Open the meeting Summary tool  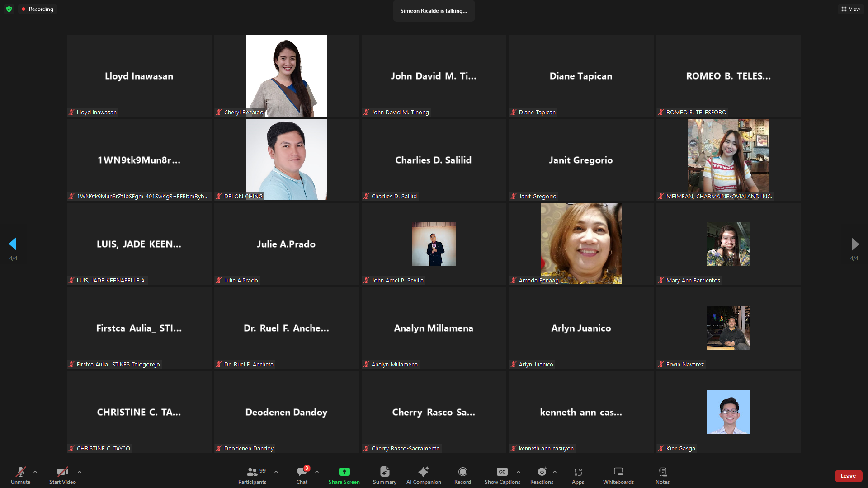[384, 472]
